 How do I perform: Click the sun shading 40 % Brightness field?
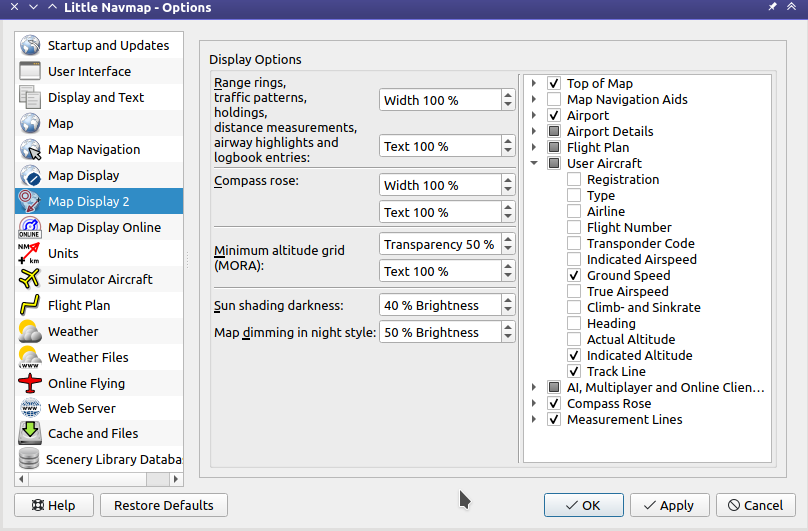[440, 305]
